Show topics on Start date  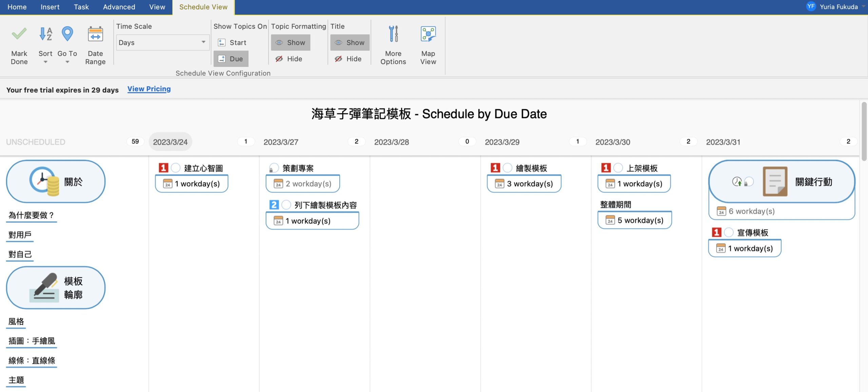[x=232, y=42]
